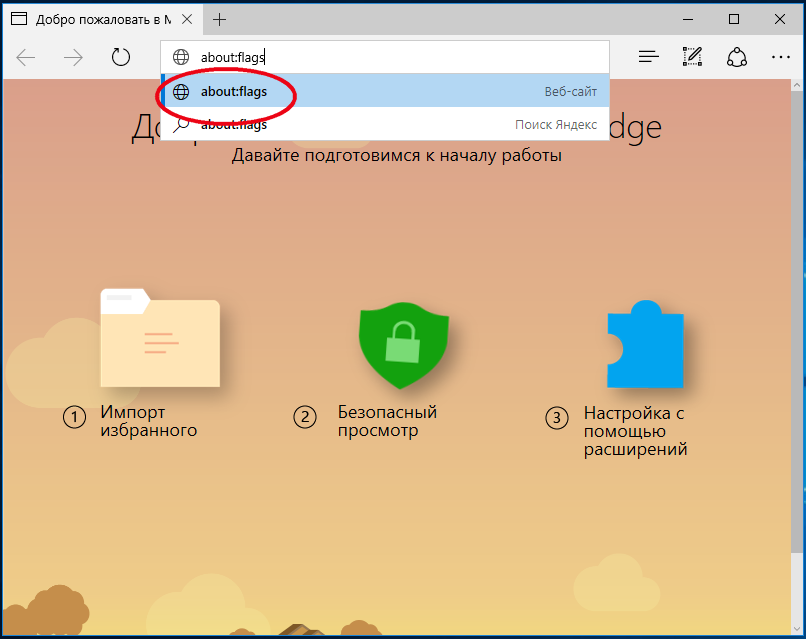Maximize the Edge window
Screen dimensions: 806x639
click(734, 20)
